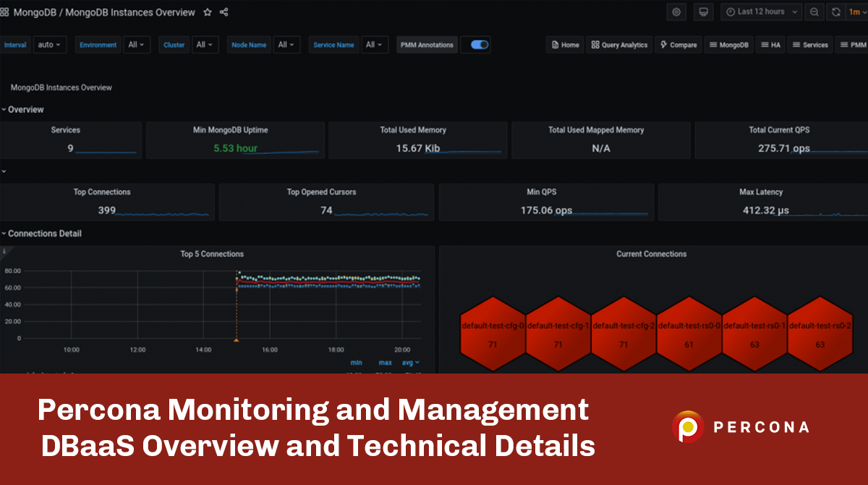Image resolution: width=868 pixels, height=485 pixels.
Task: Collapse the Overview row
Action: [22, 109]
